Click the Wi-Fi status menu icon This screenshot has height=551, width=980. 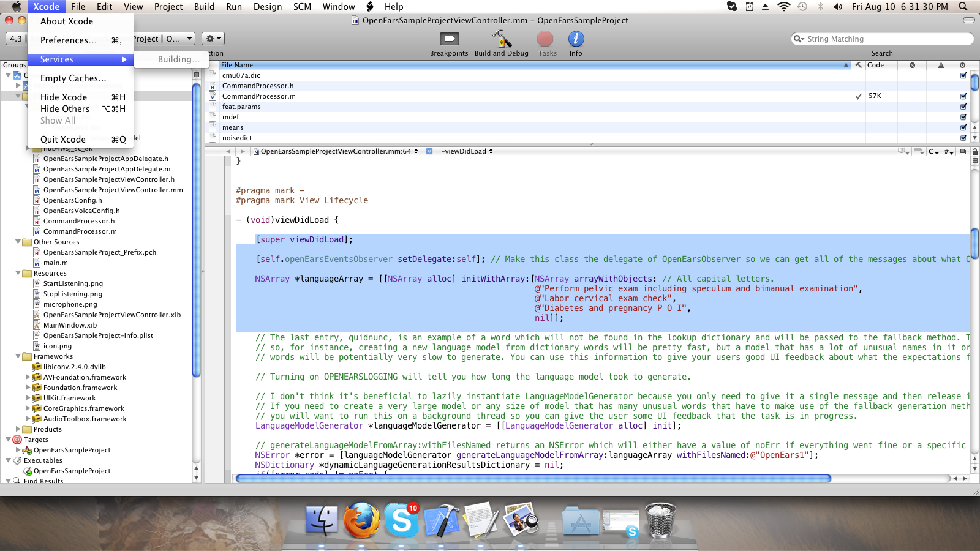pos(783,7)
